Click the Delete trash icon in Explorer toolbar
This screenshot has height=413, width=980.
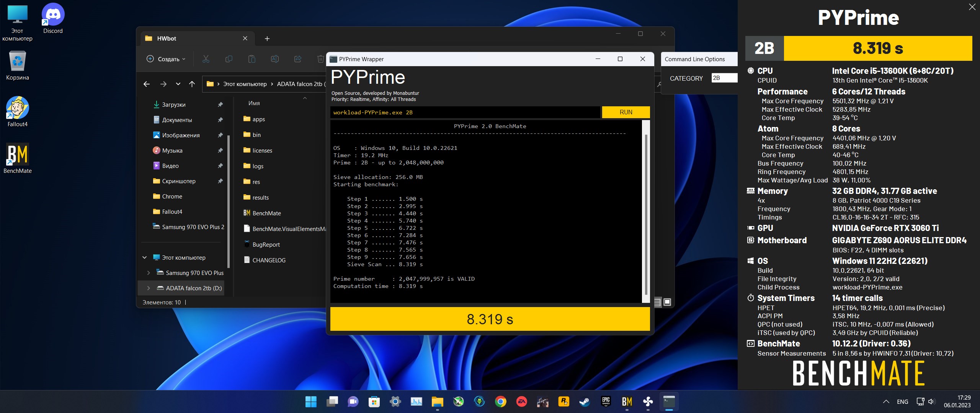320,59
